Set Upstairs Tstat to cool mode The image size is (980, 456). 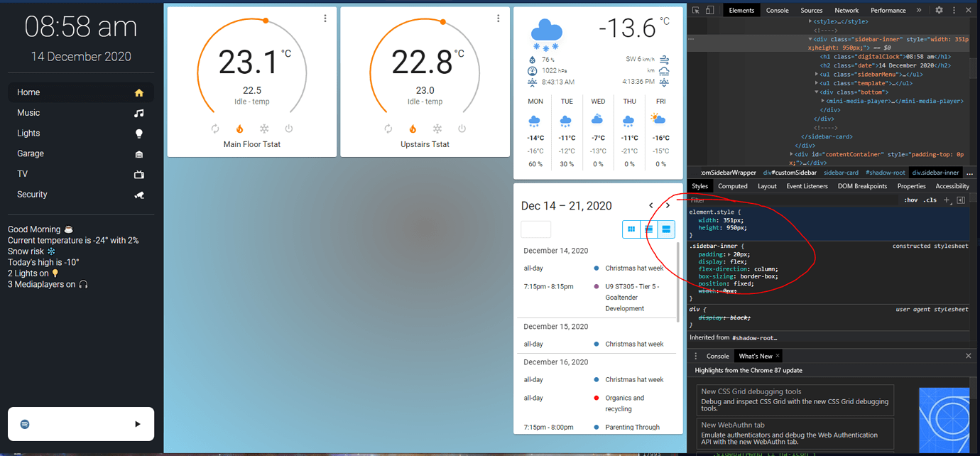437,129
